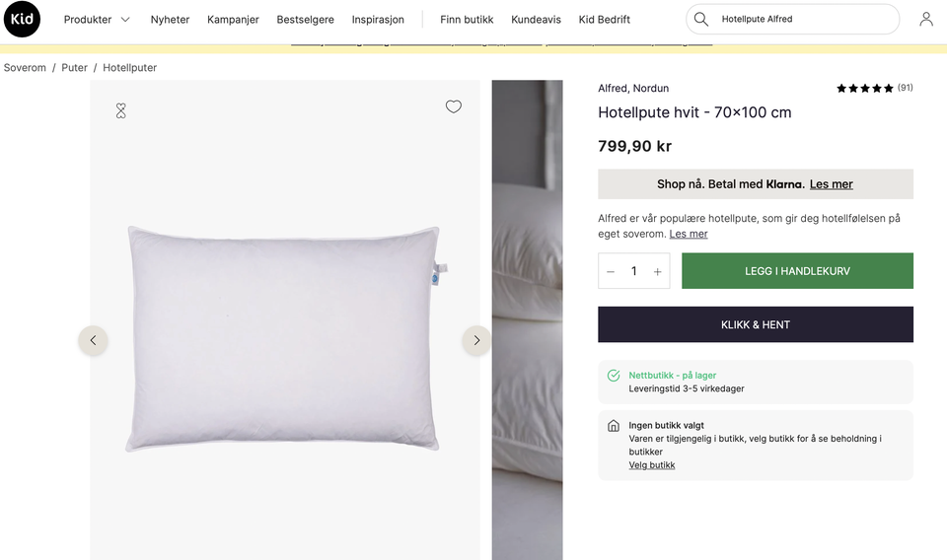Go to the Kampanjer menu item

233,20
